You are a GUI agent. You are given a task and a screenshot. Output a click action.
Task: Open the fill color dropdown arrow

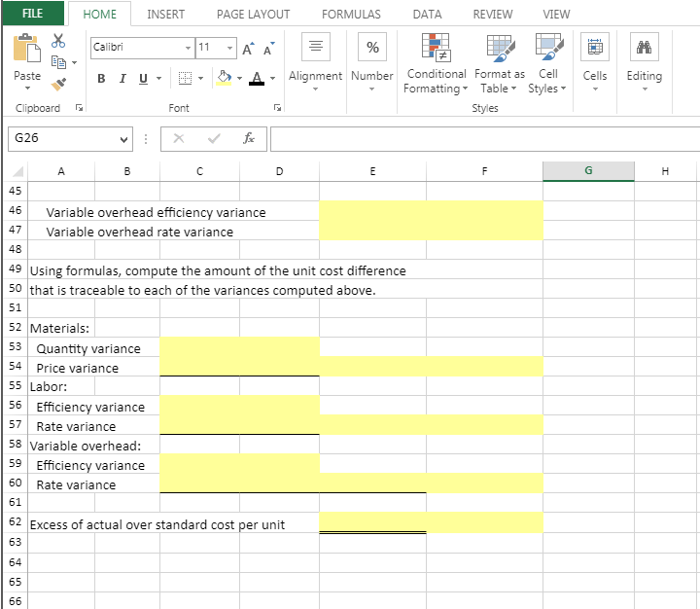(240, 79)
